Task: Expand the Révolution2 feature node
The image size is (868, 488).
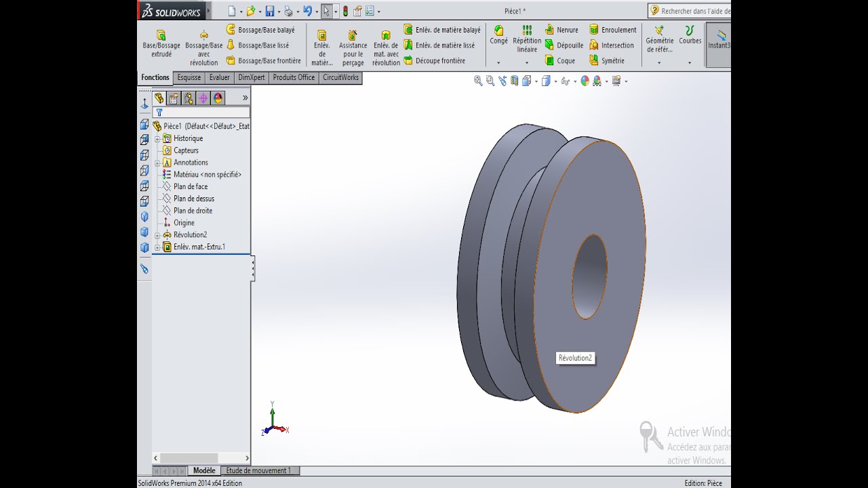Action: pos(157,235)
